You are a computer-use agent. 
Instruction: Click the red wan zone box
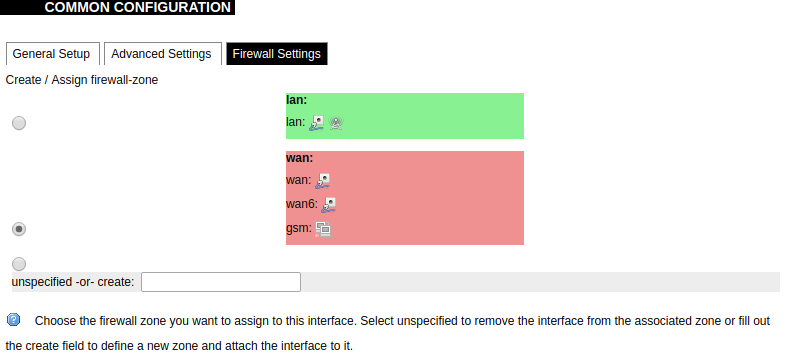click(x=405, y=198)
